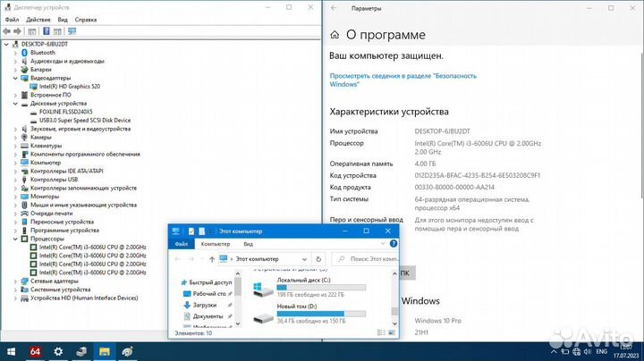Select the Bluetooth device category
The height and width of the screenshot is (361, 644).
[43, 53]
